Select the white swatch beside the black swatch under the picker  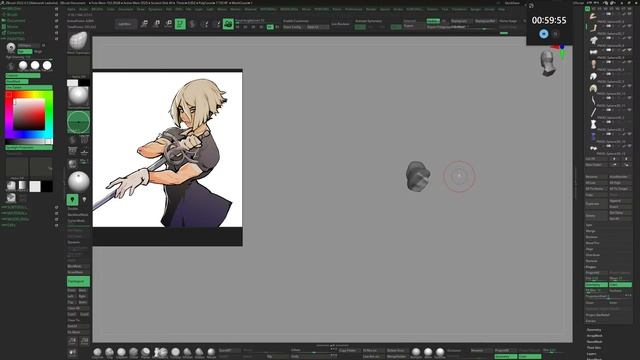35,187
